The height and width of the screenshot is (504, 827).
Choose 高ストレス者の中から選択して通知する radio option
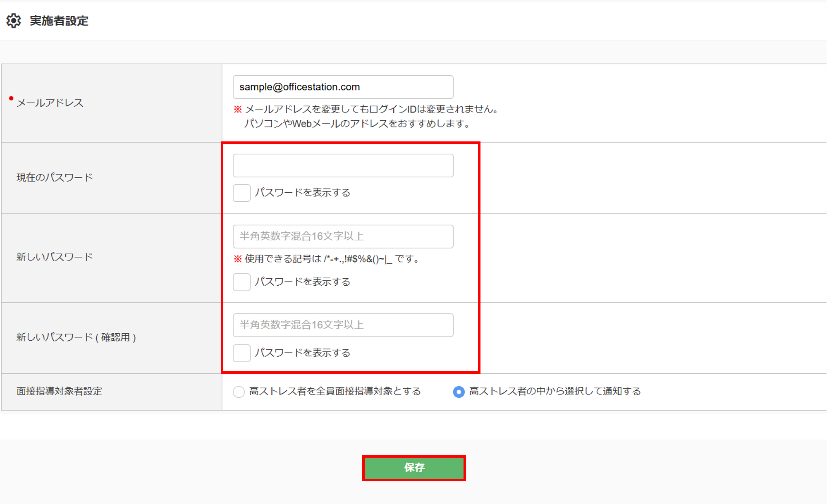[x=459, y=392]
